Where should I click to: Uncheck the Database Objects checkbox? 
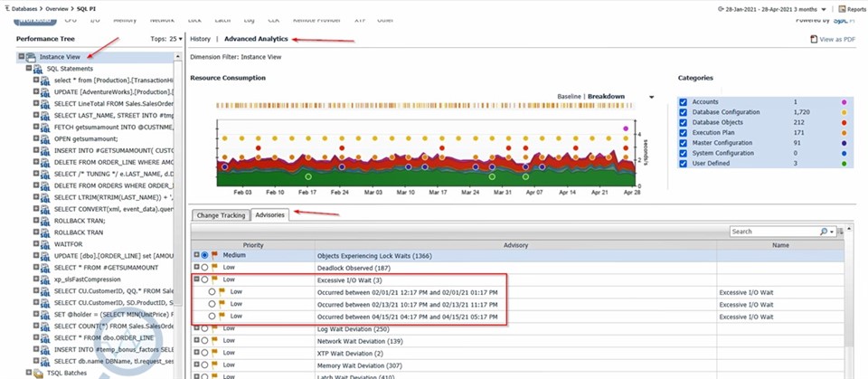[x=684, y=122]
